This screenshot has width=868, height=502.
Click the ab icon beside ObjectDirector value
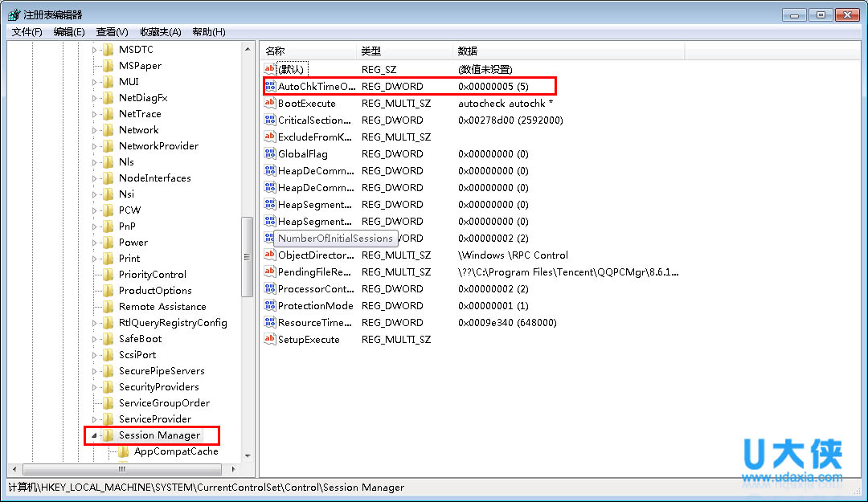tap(269, 255)
